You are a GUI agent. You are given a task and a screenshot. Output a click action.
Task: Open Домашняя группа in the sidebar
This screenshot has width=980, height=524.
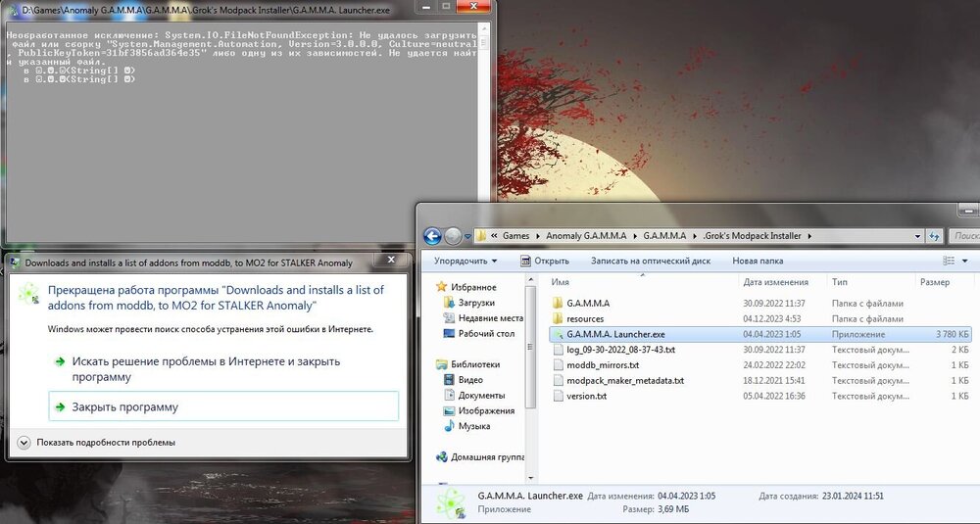click(486, 456)
